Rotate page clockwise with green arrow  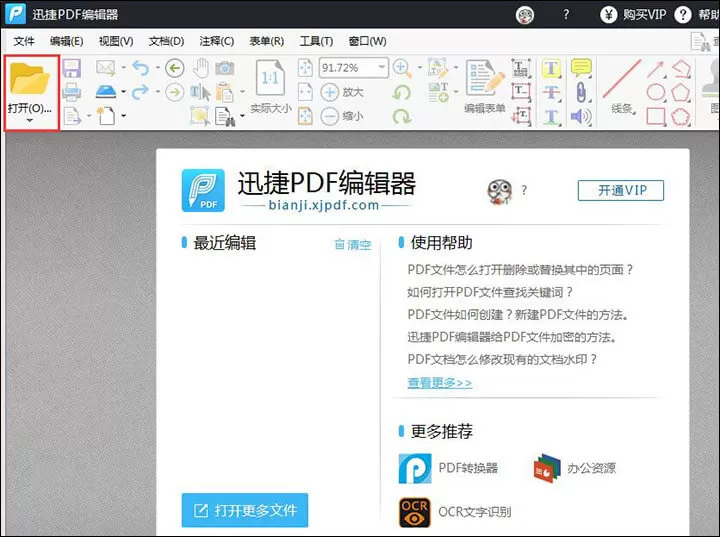[402, 116]
